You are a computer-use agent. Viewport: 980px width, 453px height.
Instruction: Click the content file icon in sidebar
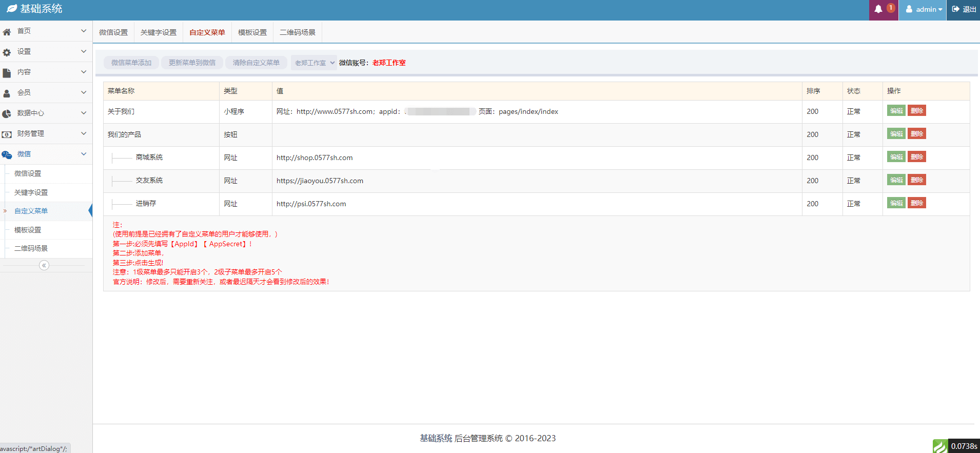[x=7, y=73]
